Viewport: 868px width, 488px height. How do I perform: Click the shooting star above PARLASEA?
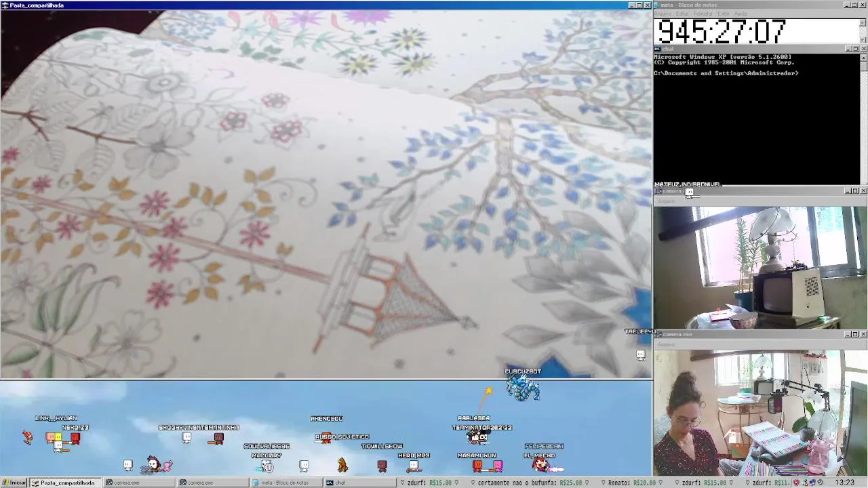coord(488,390)
